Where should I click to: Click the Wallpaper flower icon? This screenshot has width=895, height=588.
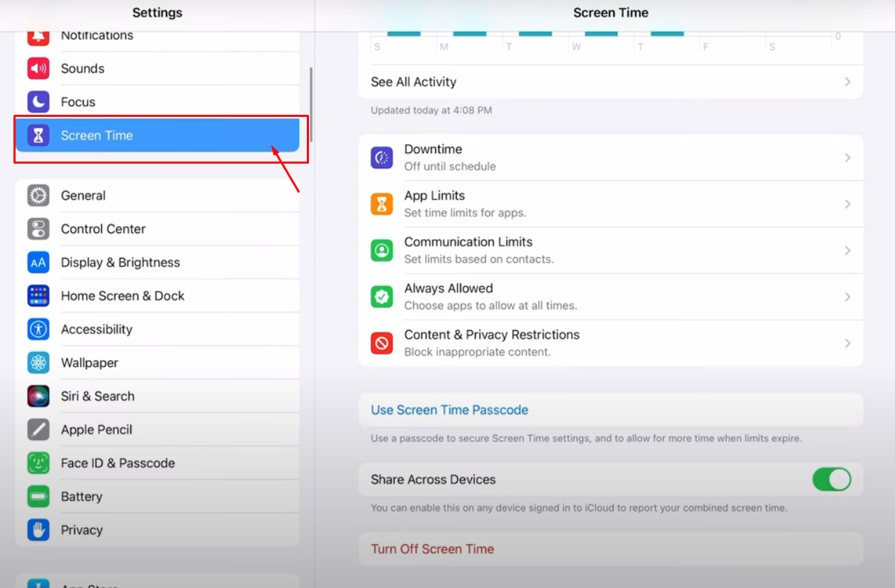tap(38, 363)
